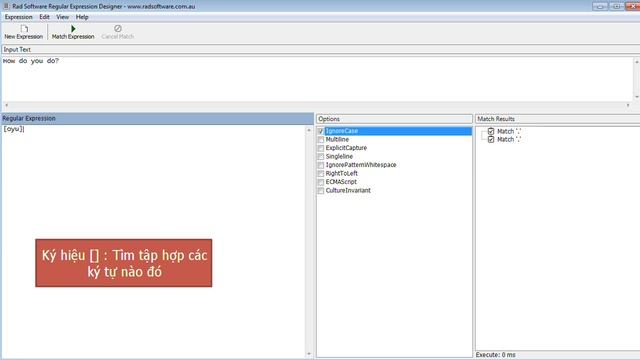
Task: Select the Match Results panel header
Action: (558, 119)
